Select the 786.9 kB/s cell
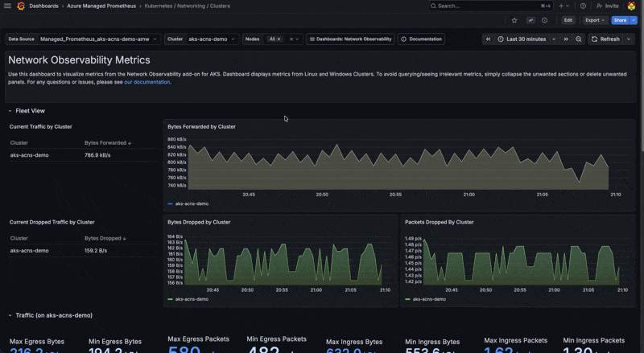Screen dimensions: 644x353 (97, 155)
